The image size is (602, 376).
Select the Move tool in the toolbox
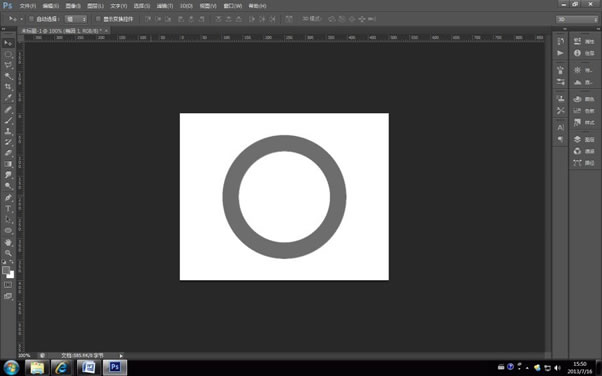pos(8,43)
